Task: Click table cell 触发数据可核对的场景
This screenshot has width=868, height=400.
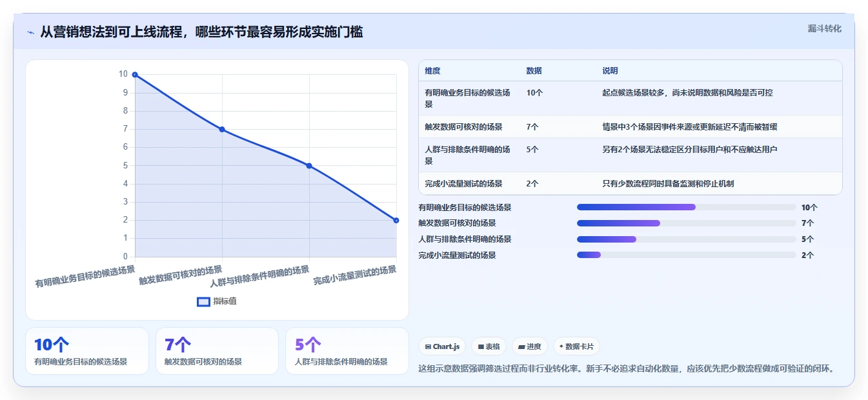Action: click(x=463, y=127)
